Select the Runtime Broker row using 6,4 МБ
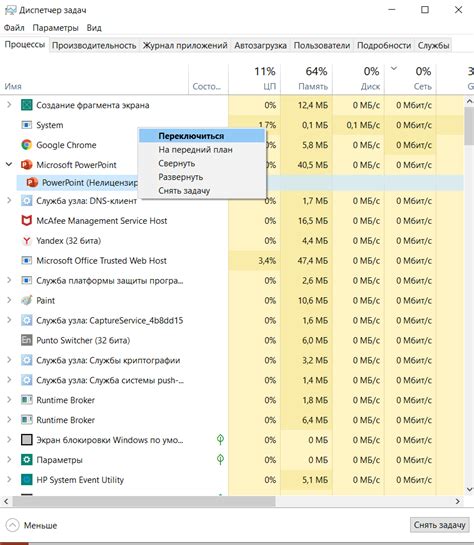Image resolution: width=474 pixels, height=545 pixels. tap(232, 420)
